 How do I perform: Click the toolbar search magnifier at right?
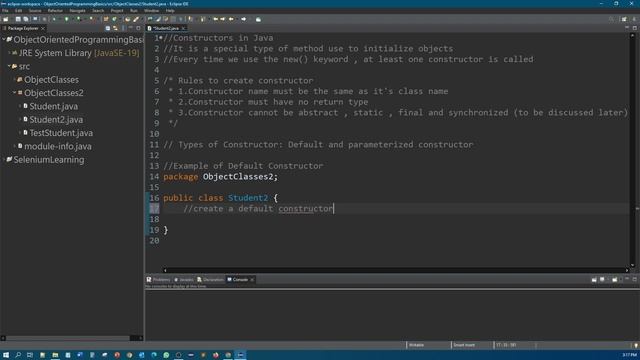coord(611,19)
